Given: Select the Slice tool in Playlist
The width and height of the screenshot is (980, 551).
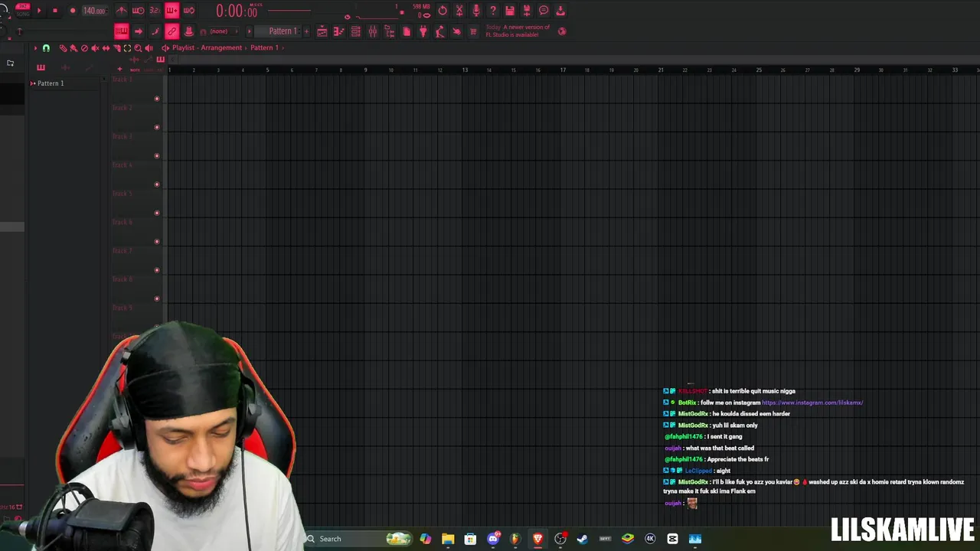Looking at the screenshot, I should (x=117, y=47).
